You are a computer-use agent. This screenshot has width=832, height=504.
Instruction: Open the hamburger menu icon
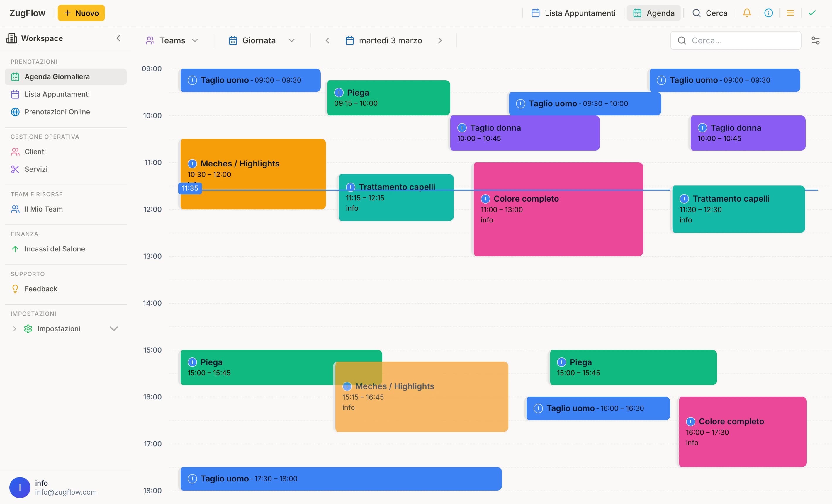790,13
